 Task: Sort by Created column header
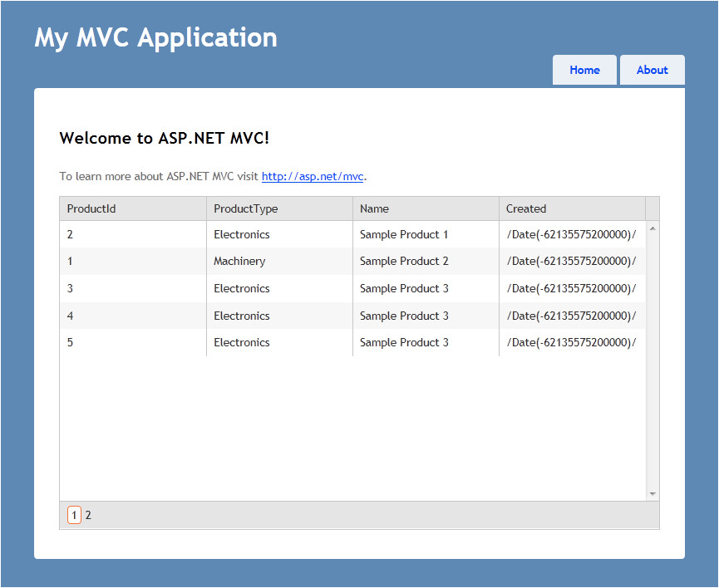click(572, 208)
